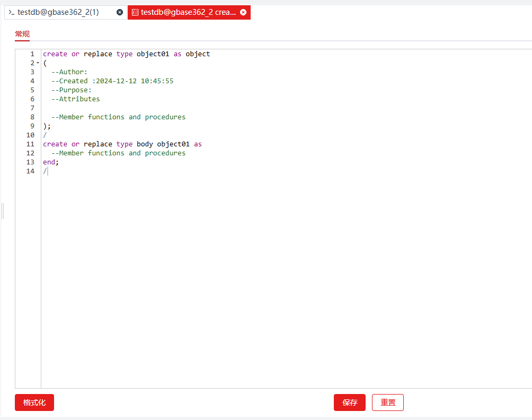Switch to the testdb@gbase362_2(1) tab
The width and height of the screenshot is (532, 420).
[x=58, y=12]
